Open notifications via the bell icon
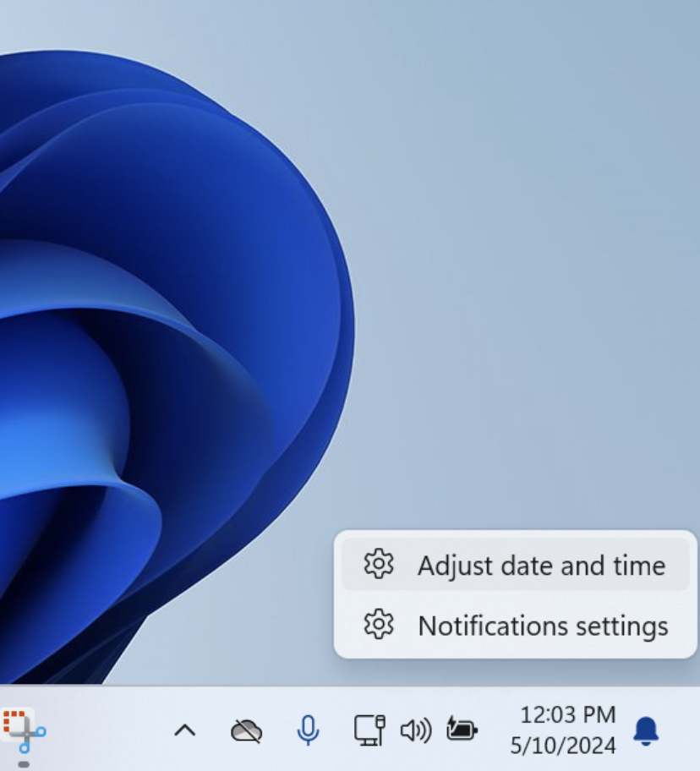 click(x=646, y=730)
